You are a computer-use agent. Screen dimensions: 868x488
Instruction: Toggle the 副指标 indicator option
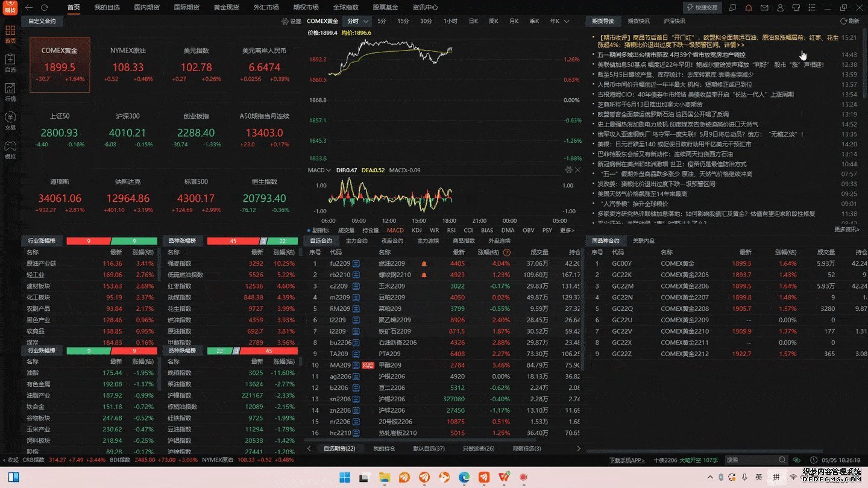point(318,230)
